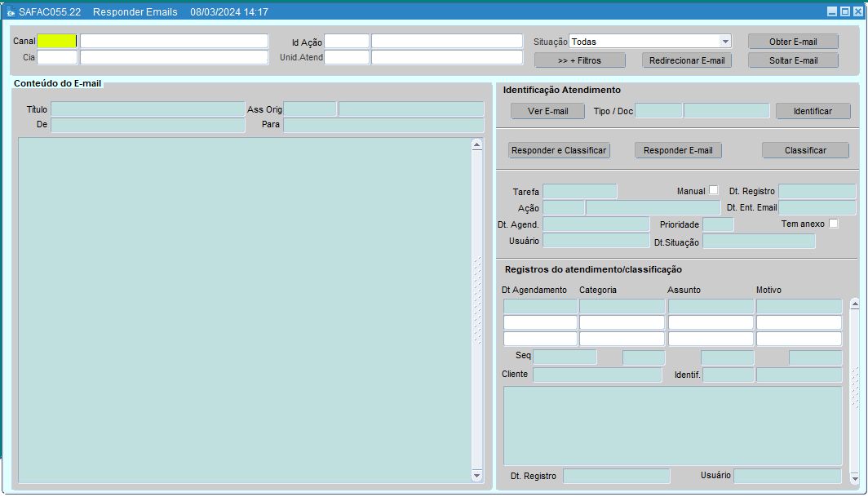868x497 pixels.
Task: Click the Classificar button
Action: [x=805, y=150]
